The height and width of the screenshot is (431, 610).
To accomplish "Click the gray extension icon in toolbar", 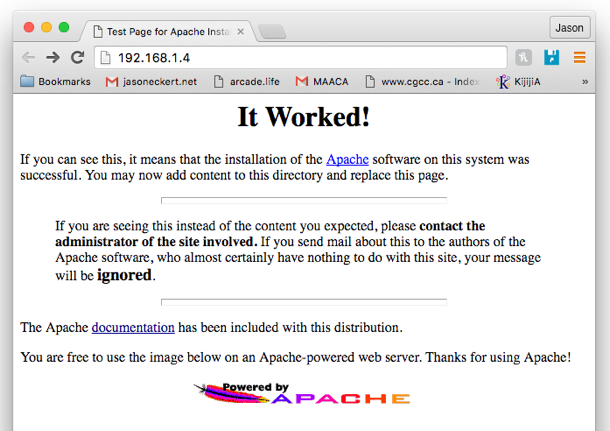I will [524, 57].
